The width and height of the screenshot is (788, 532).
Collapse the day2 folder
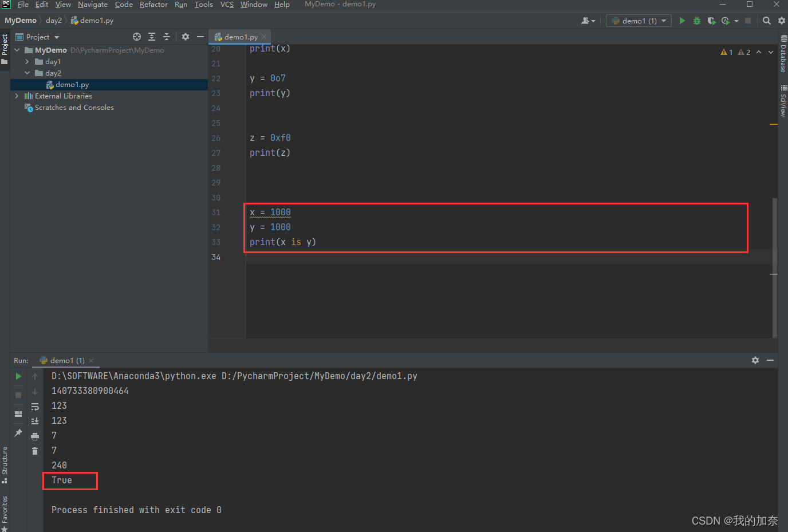pos(27,73)
